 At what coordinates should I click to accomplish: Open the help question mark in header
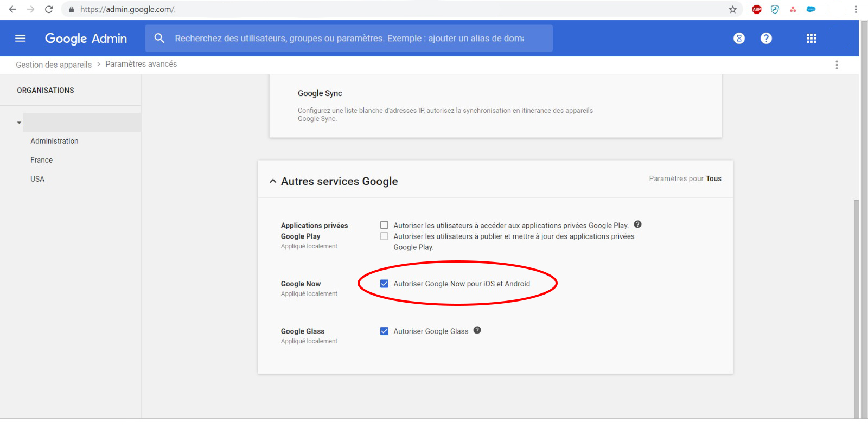[x=766, y=39]
